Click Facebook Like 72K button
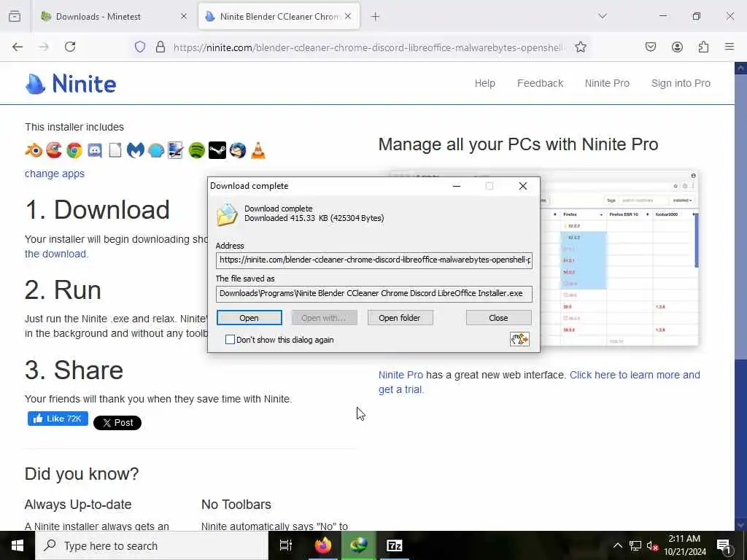Screen dimensions: 747x560 58,419
